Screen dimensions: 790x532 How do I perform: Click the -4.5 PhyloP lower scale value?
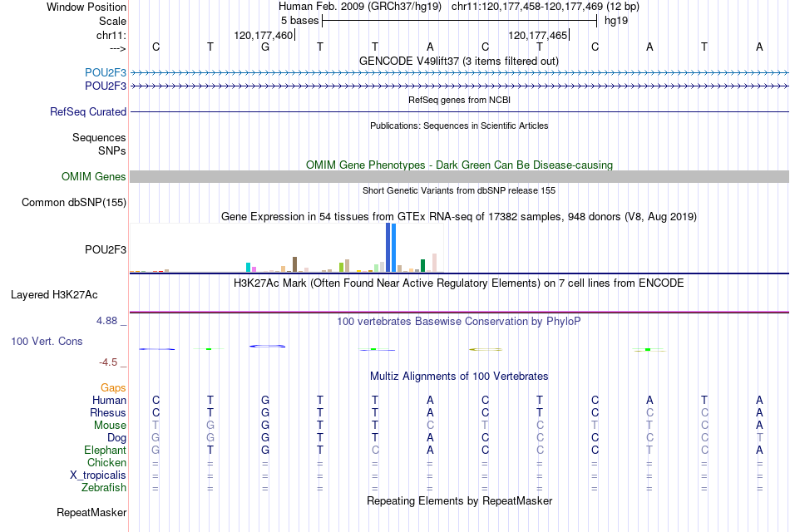pyautogui.click(x=108, y=362)
